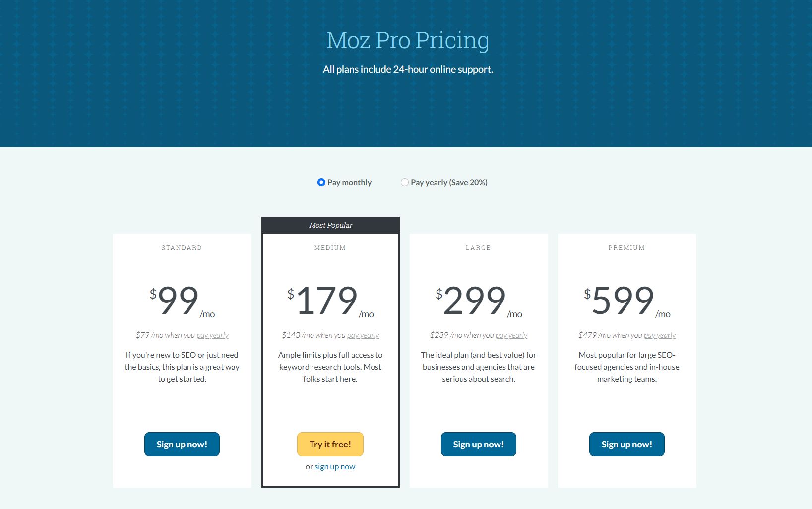Open the pay yearly link for Standard
Screen dimensions: 812x509
click(x=212, y=335)
